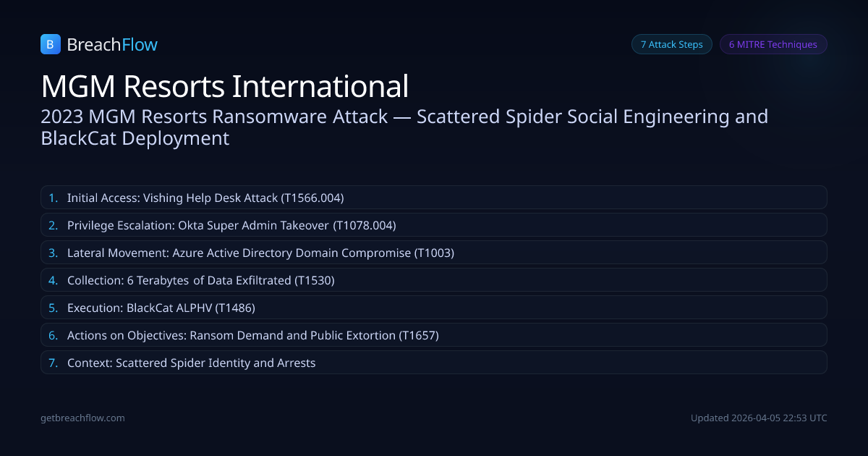The height and width of the screenshot is (456, 868).
Task: Select the 6 MITRE Techniques badge
Action: click(773, 44)
